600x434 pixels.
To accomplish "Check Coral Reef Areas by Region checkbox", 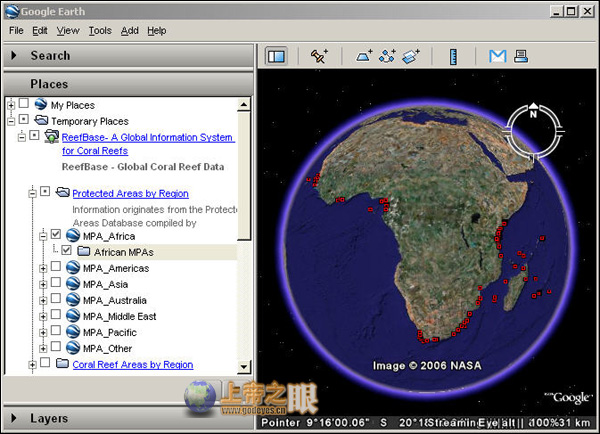I will tap(45, 362).
